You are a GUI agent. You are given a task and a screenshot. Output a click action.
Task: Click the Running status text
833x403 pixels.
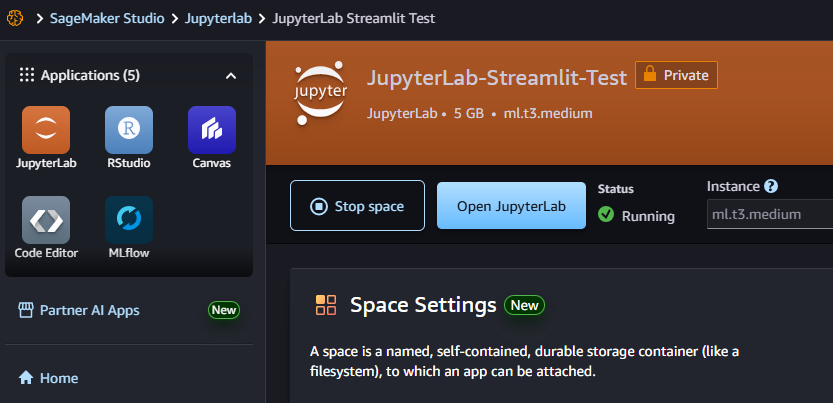click(648, 216)
